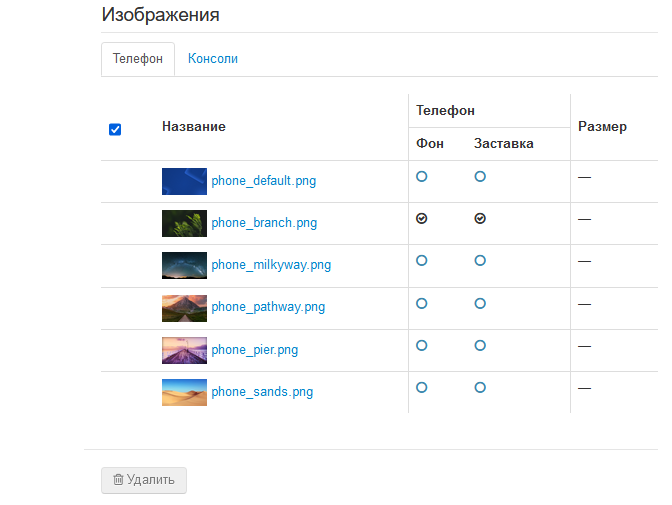The height and width of the screenshot is (505, 672).
Task: Open the phone_default.png thumbnail image
Action: click(x=184, y=181)
